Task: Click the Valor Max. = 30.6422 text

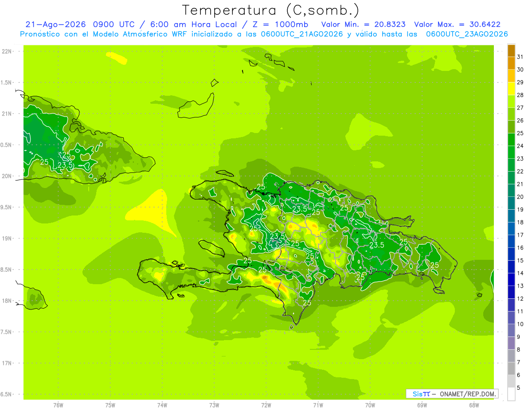Action: coord(457,24)
